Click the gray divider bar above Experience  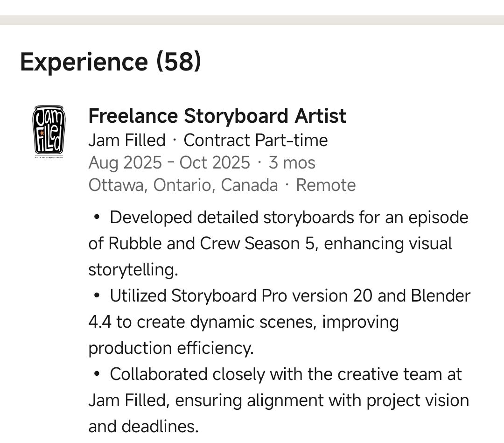(252, 20)
